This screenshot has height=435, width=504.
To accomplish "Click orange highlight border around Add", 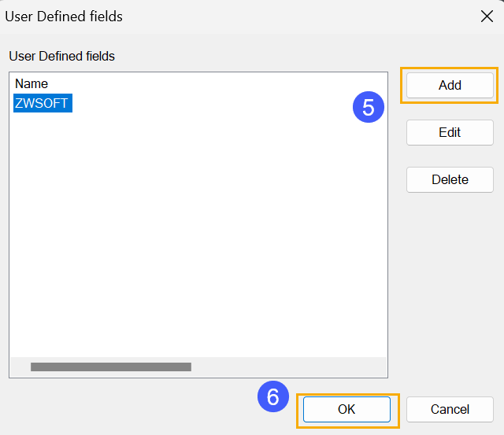I will click(x=449, y=68).
